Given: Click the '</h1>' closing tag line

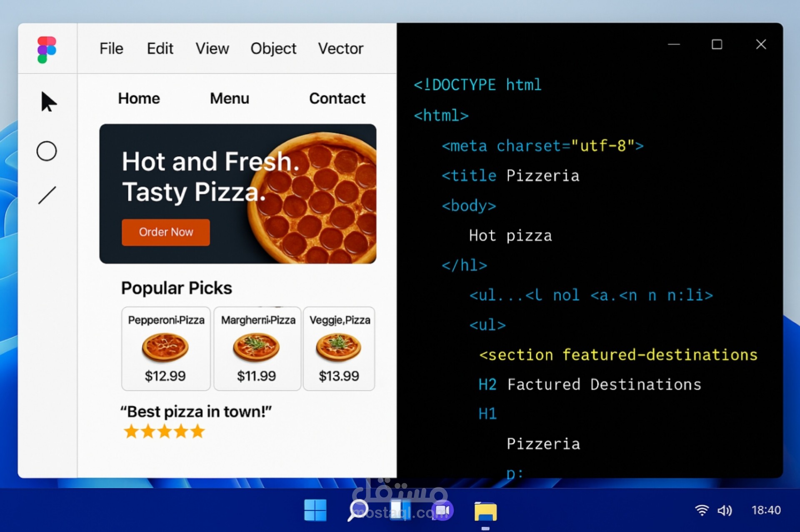Looking at the screenshot, I should click(x=464, y=265).
